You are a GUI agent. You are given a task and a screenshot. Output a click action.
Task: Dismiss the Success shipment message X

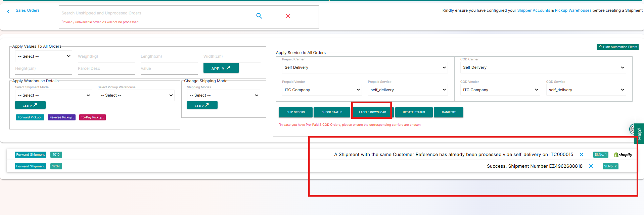591,166
